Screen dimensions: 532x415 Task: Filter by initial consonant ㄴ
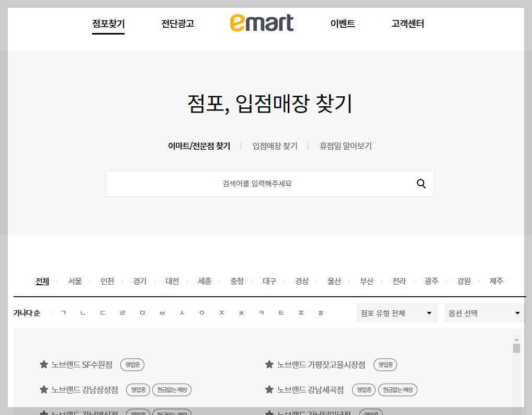pyautogui.click(x=83, y=313)
